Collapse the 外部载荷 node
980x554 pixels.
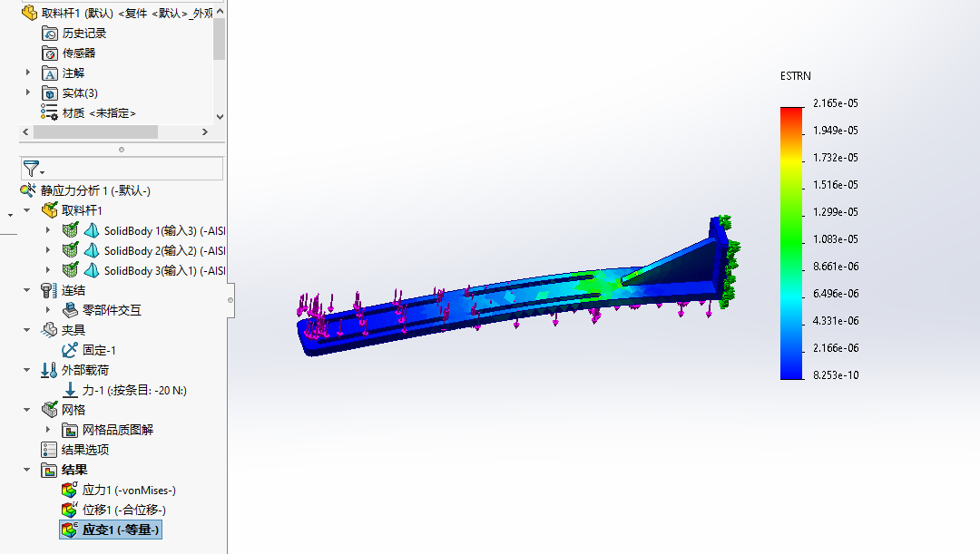[x=27, y=370]
